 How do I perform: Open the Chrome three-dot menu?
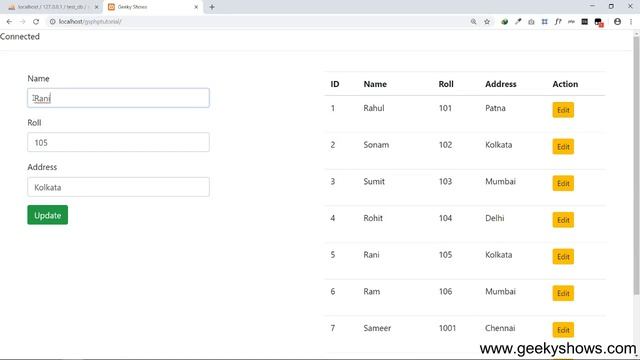click(x=631, y=22)
